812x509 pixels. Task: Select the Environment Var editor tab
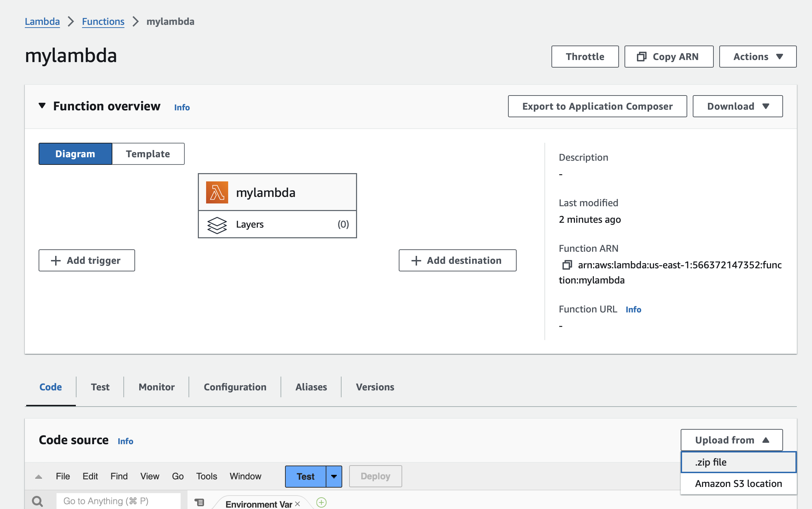click(x=259, y=504)
